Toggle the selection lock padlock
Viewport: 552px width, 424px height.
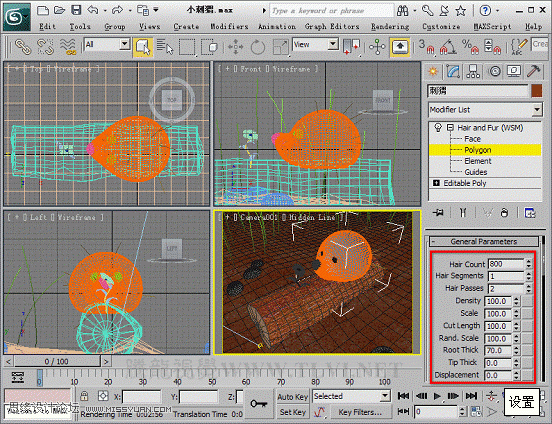click(x=84, y=396)
